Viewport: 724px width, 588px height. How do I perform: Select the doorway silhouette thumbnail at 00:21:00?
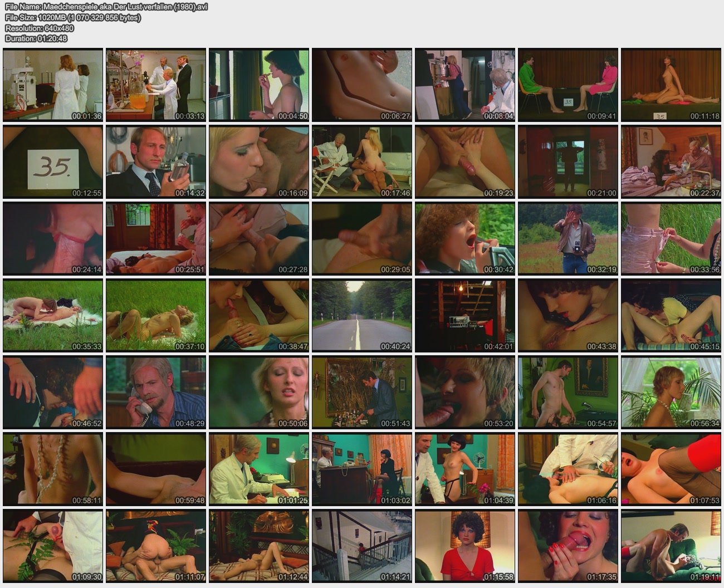(x=568, y=161)
